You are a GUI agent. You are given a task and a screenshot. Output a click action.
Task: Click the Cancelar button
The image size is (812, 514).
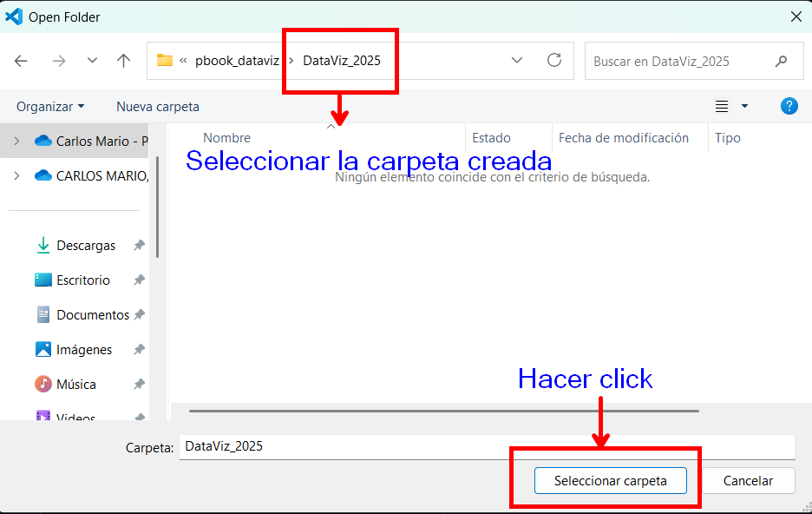tap(748, 481)
